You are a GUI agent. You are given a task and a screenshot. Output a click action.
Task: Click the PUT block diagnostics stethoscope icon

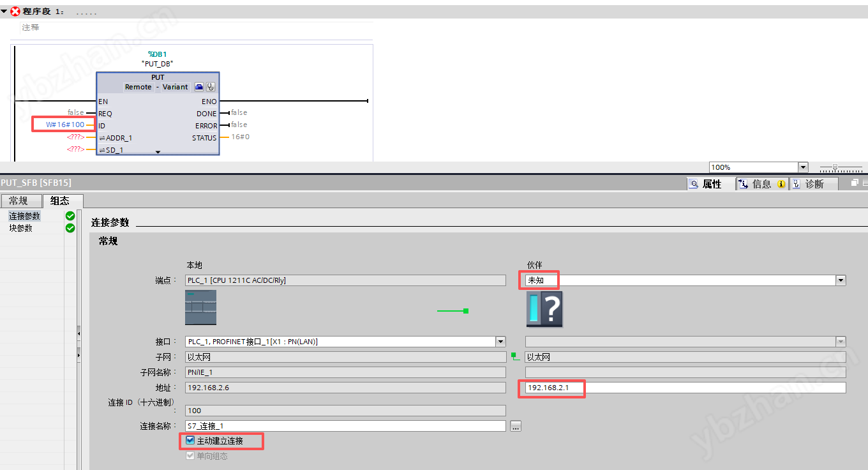(x=211, y=87)
